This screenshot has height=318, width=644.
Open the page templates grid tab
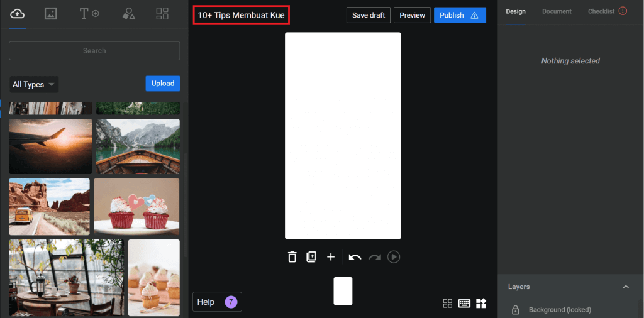[162, 14]
